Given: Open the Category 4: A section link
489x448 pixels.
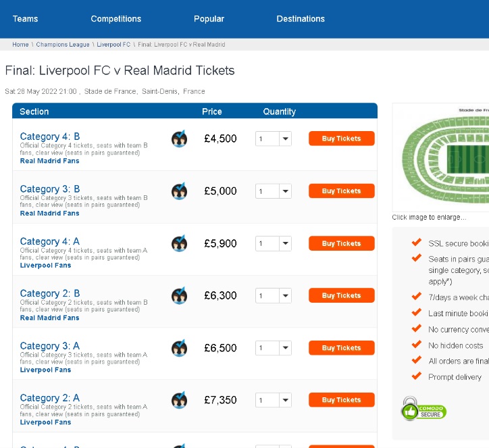Looking at the screenshot, I should click(x=50, y=241).
